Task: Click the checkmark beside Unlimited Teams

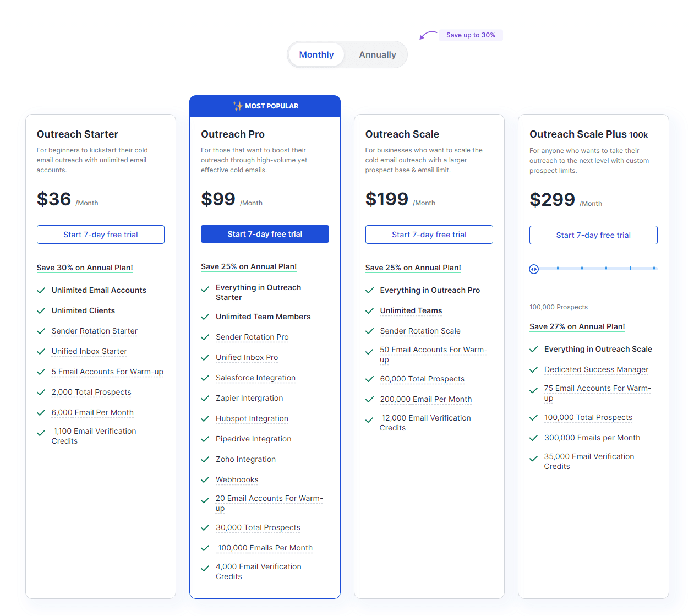Action: pos(369,310)
